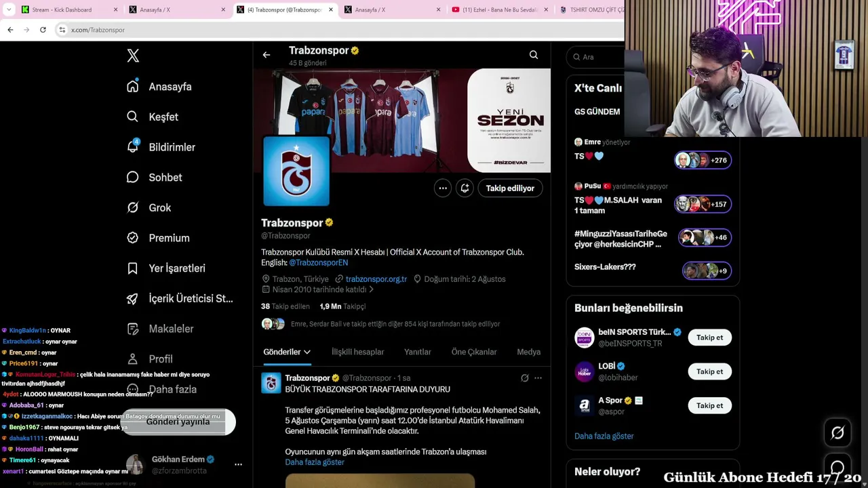The image size is (868, 488).
Task: Click the search icon in the profile header
Action: point(534,55)
